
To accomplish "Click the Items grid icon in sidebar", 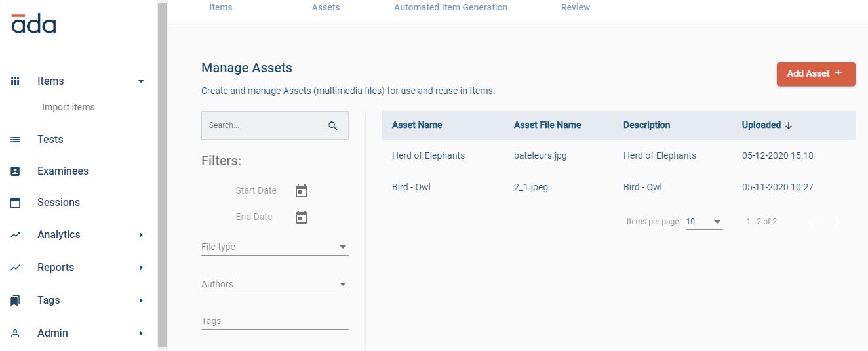I will (16, 81).
